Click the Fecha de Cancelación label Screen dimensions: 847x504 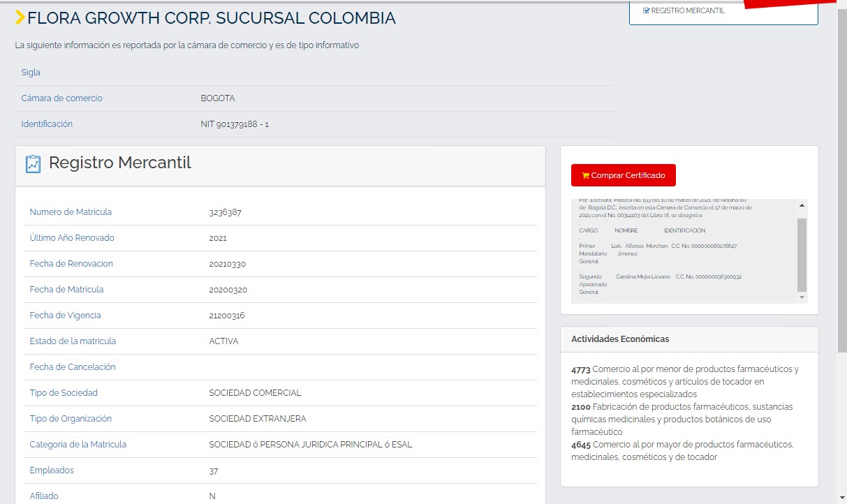pos(73,367)
